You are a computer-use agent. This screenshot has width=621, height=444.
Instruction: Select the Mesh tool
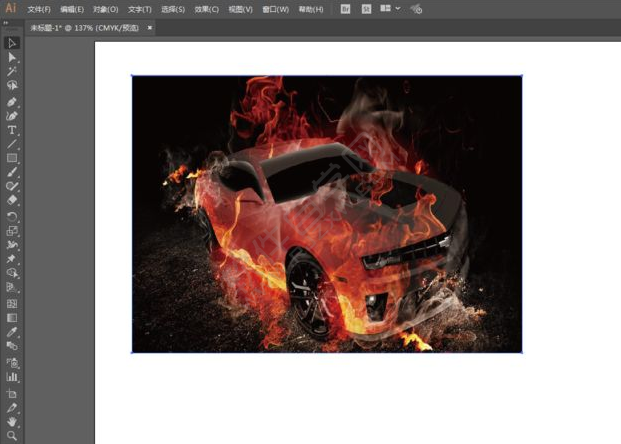tap(12, 304)
